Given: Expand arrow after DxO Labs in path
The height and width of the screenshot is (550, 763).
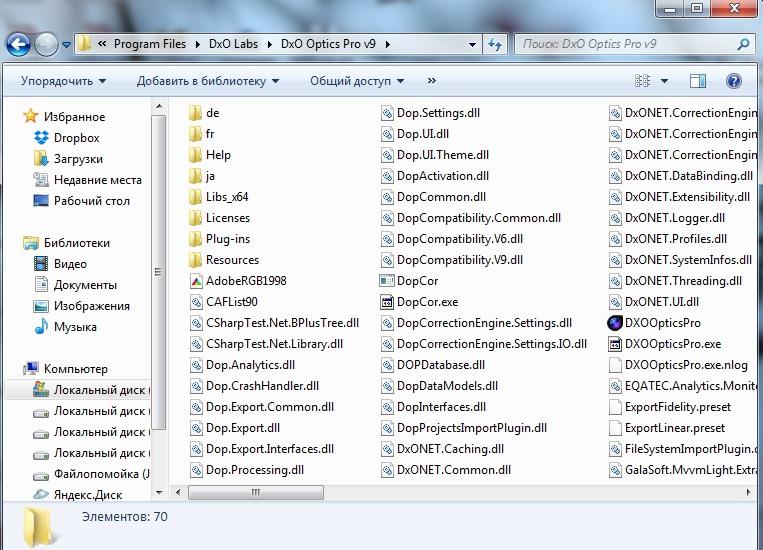Looking at the screenshot, I should pyautogui.click(x=270, y=45).
